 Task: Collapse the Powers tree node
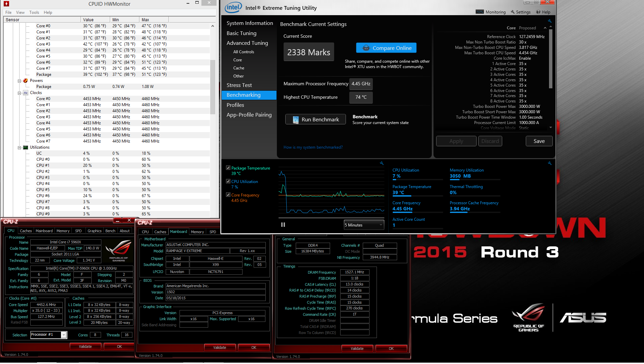tap(20, 81)
